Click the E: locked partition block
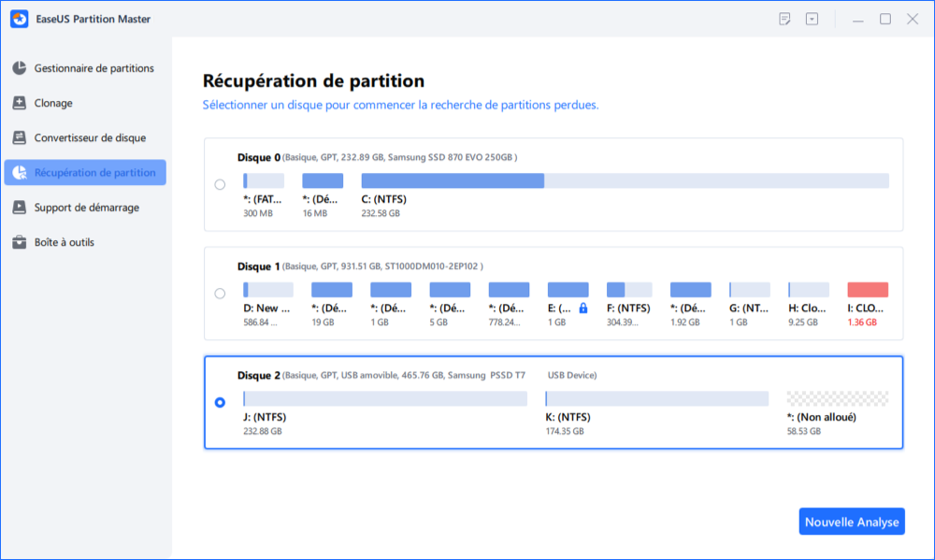Viewport: 935px width, 560px height. point(568,290)
